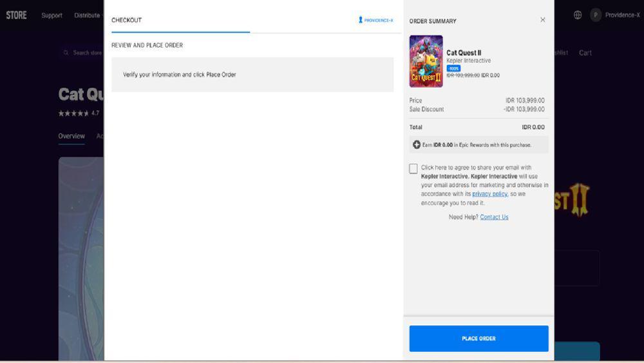Open the Providence-X account menu in store header
This screenshot has width=644, height=363.
[622, 15]
